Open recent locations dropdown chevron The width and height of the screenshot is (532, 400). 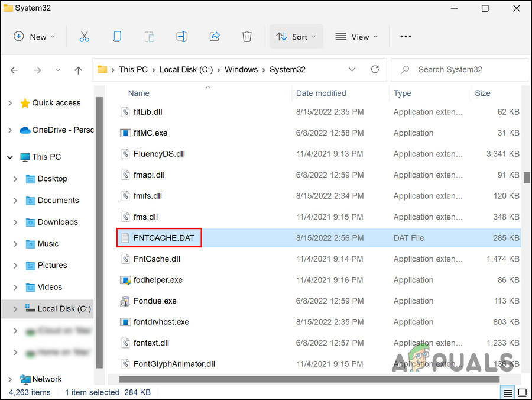(x=58, y=70)
